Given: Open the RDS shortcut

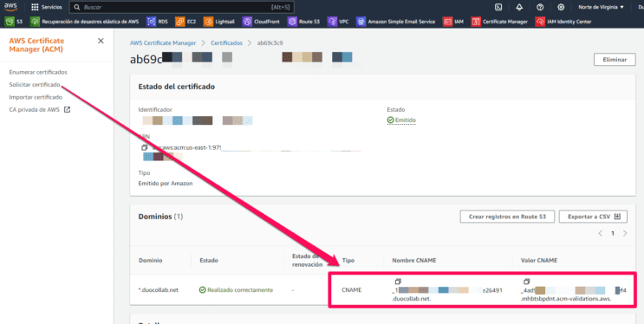Looking at the screenshot, I should coord(157,22).
